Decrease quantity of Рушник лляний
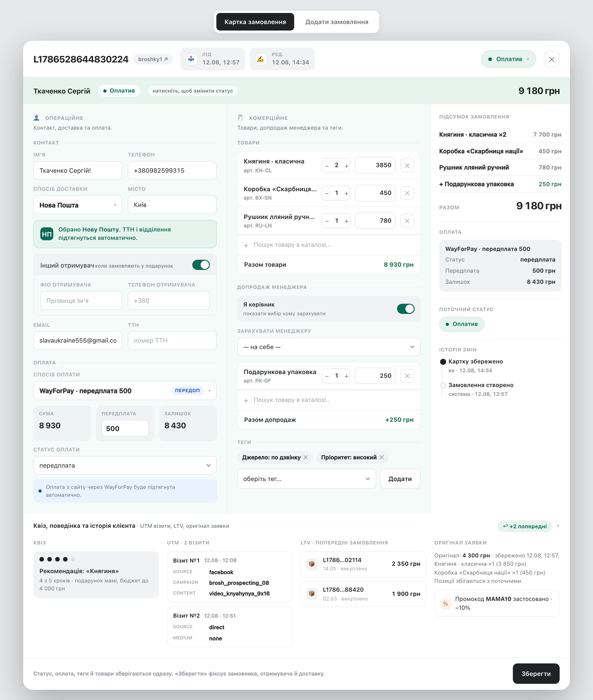 pyautogui.click(x=327, y=221)
